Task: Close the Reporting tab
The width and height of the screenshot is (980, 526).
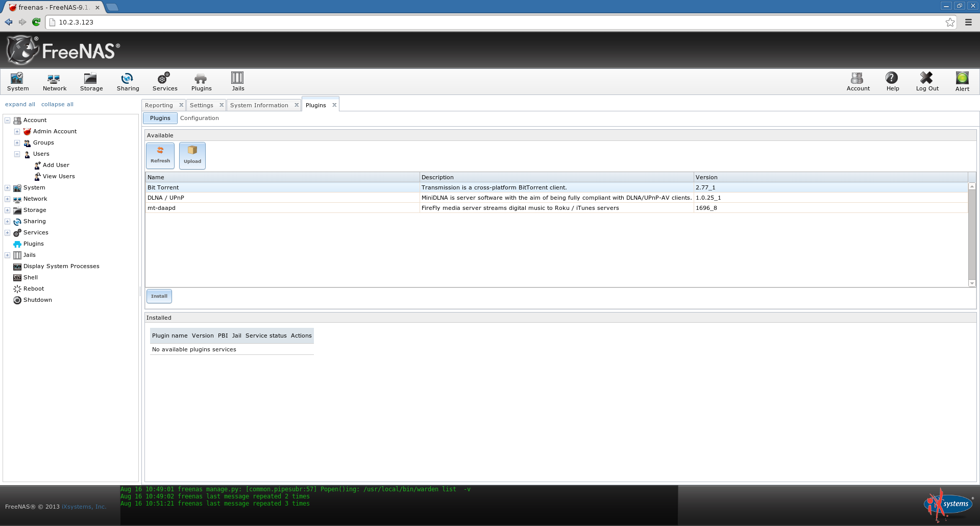Action: pyautogui.click(x=181, y=105)
